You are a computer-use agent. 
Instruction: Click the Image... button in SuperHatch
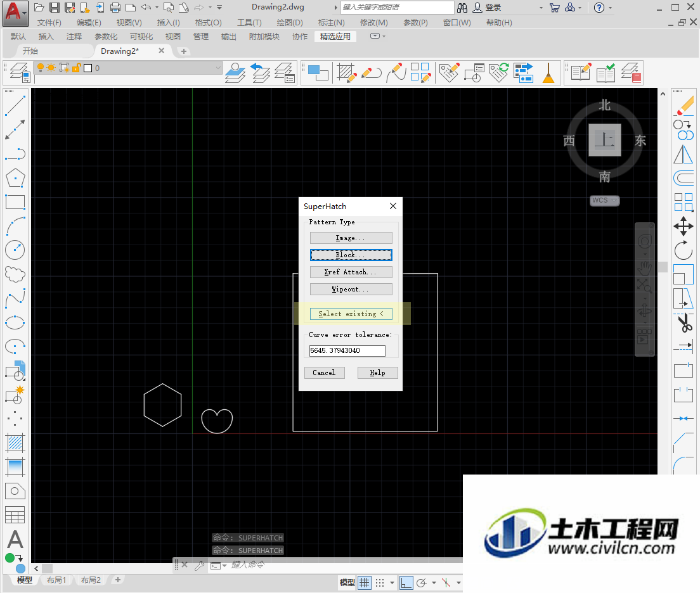pos(351,238)
